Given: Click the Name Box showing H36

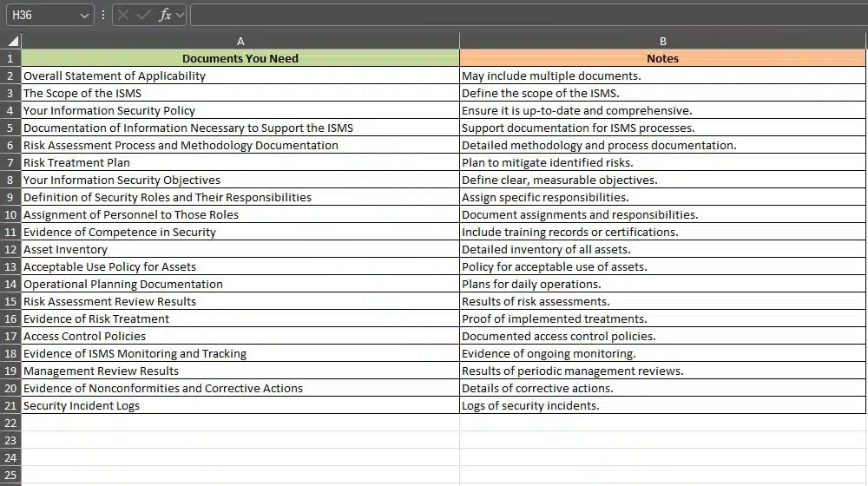Looking at the screenshot, I should click(x=49, y=15).
